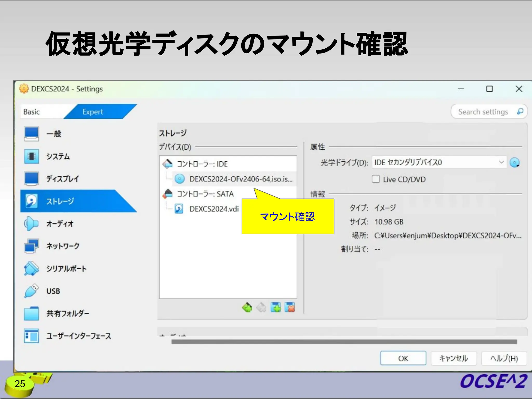Switch to the Expert tab
This screenshot has width=532, height=399.
coord(93,112)
